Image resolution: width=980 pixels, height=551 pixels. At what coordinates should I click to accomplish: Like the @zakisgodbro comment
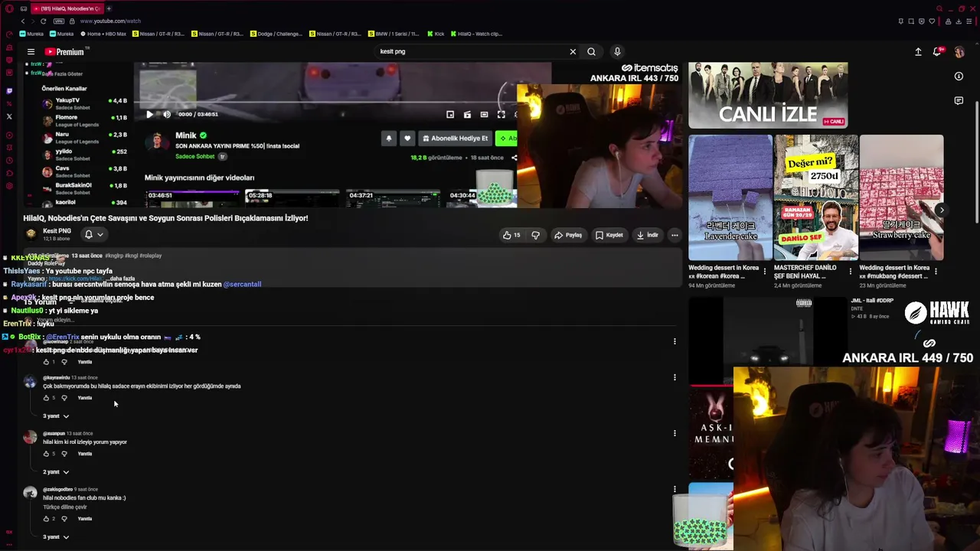(46, 519)
